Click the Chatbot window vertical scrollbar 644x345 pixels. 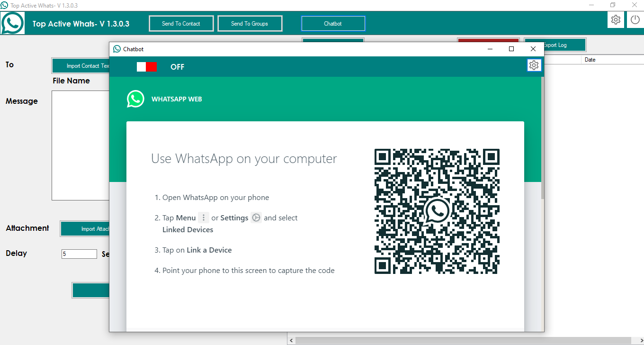tap(542, 137)
